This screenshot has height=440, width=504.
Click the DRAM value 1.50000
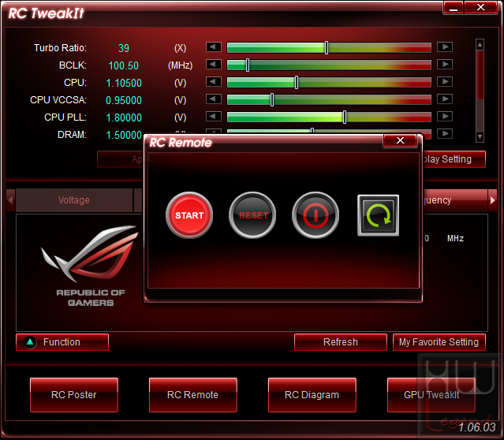pos(124,135)
